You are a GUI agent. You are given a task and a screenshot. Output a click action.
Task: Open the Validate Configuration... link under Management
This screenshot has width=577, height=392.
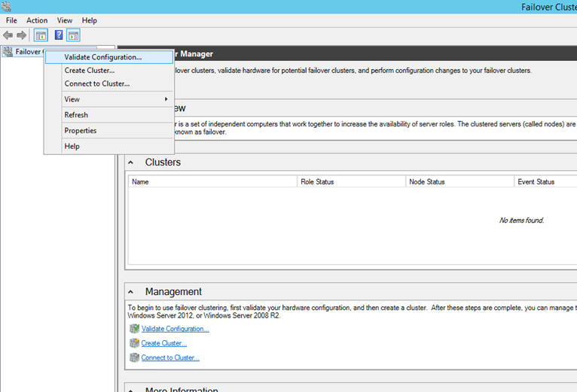pos(176,329)
